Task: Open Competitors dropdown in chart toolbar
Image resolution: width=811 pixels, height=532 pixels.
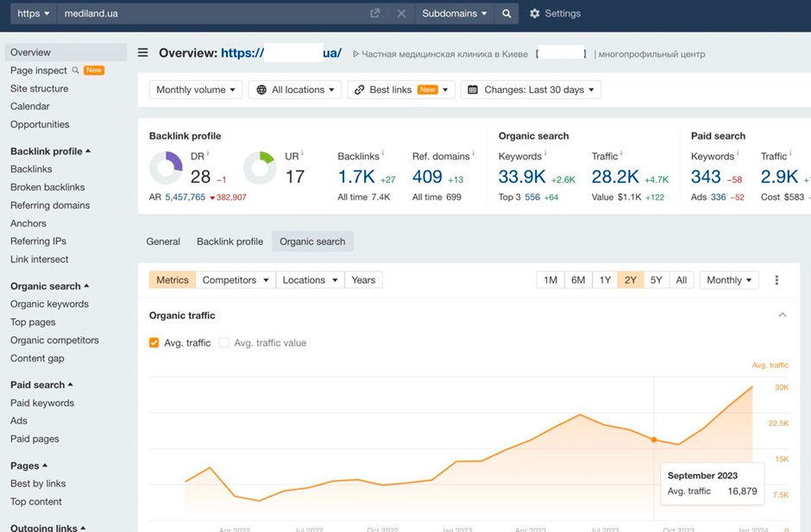Action: tap(236, 279)
